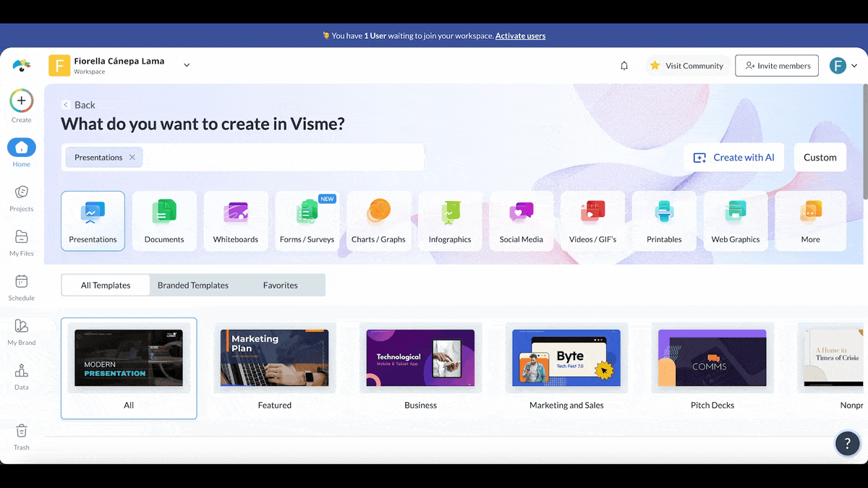This screenshot has height=488, width=868.
Task: Open the Favorites tab
Action: tap(281, 285)
